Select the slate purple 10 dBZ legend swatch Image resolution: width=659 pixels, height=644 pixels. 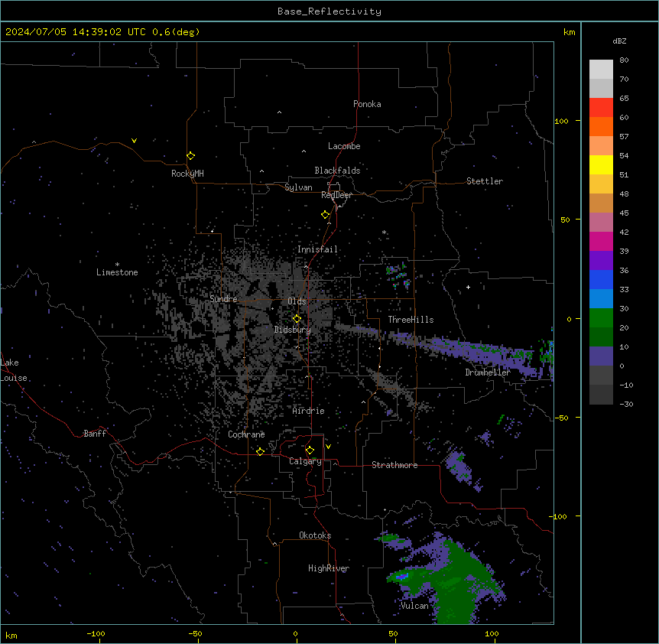(x=601, y=356)
